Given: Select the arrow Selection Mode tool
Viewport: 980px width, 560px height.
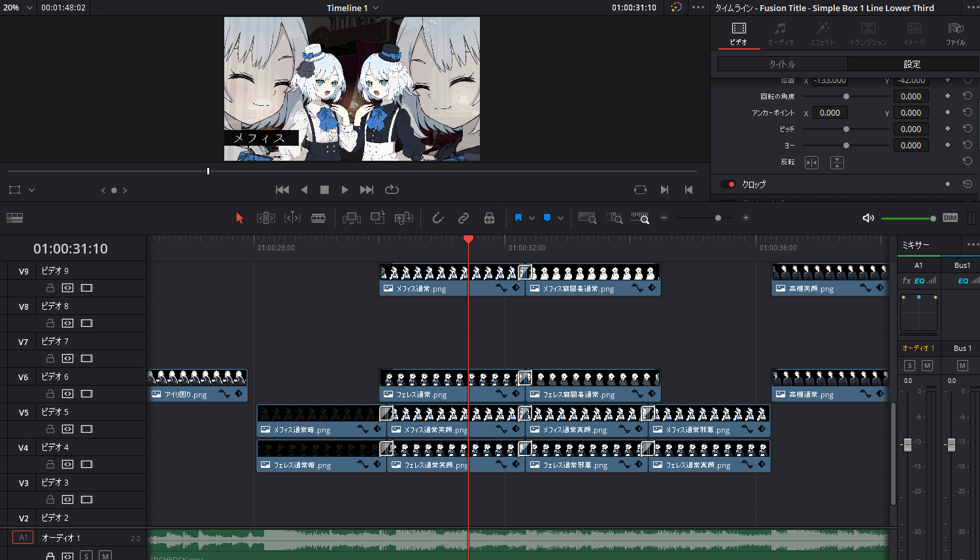Looking at the screenshot, I should 239,218.
